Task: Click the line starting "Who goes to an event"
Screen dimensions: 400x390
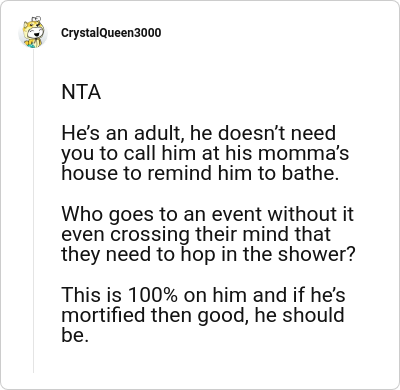Action: [207, 214]
